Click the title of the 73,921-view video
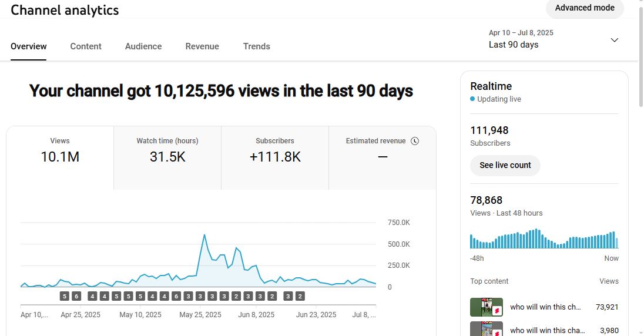This screenshot has width=644, height=336. [545, 307]
